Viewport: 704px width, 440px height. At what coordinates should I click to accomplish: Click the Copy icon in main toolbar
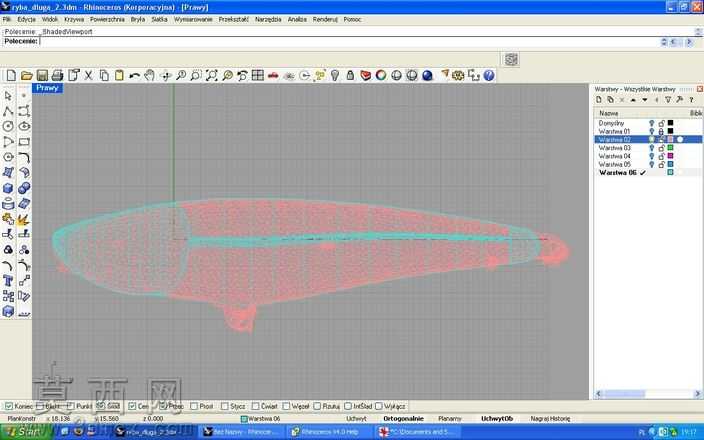(x=104, y=75)
